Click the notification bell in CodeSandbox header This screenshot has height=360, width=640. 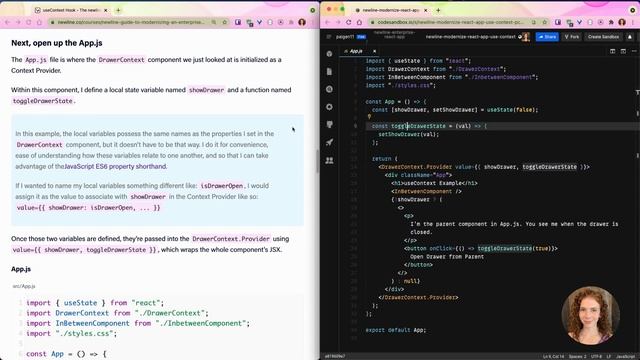630,37
